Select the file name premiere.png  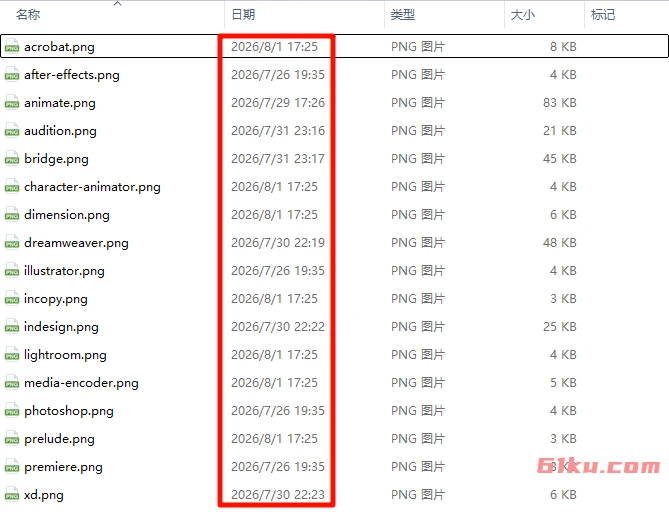tap(63, 467)
